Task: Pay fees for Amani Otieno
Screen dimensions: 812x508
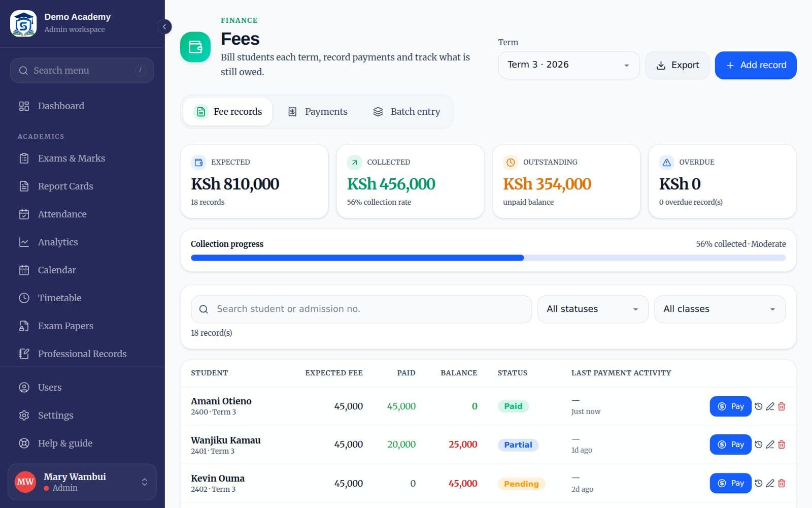Action: [x=730, y=406]
